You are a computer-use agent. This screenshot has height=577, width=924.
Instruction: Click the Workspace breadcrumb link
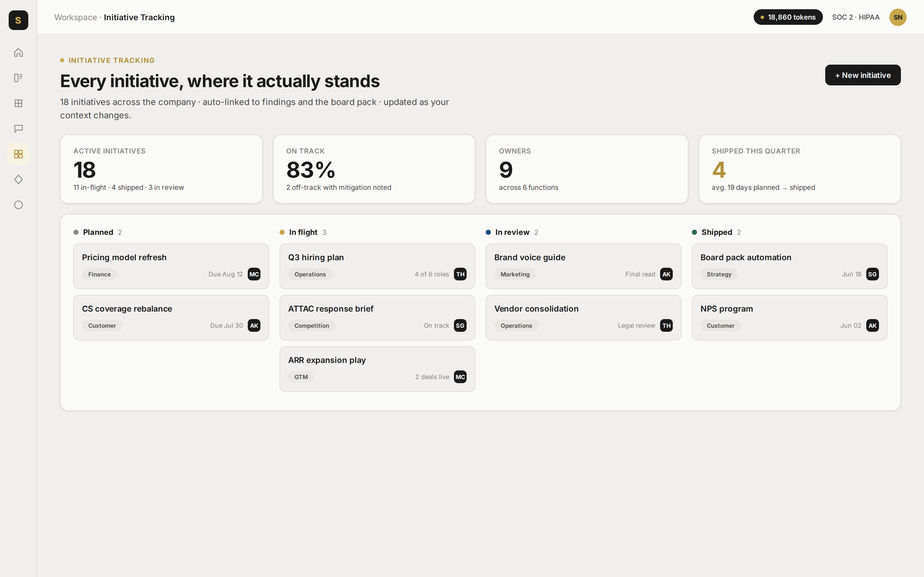tap(76, 17)
